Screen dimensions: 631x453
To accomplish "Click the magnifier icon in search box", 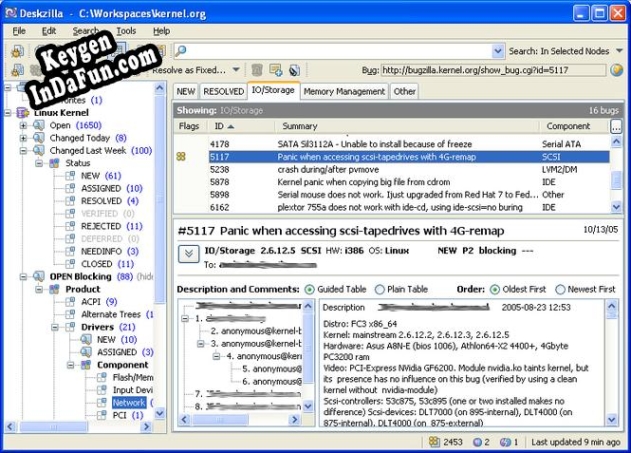I will pos(181,51).
